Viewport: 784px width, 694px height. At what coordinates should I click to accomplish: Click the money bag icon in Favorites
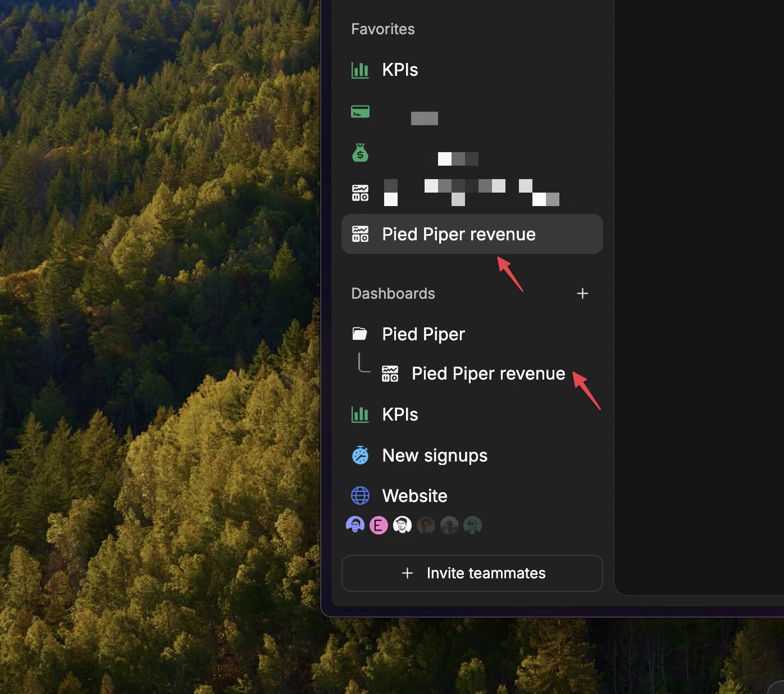(360, 152)
